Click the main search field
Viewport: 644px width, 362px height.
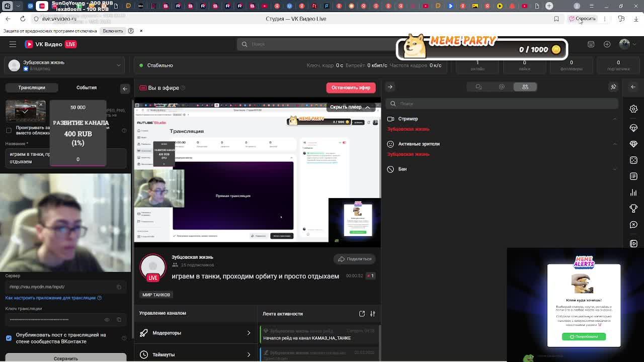pyautogui.click(x=316, y=44)
